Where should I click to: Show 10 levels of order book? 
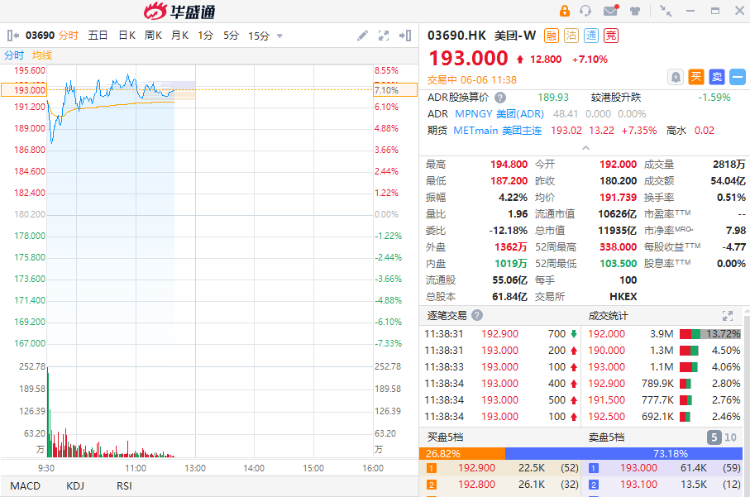(x=730, y=437)
